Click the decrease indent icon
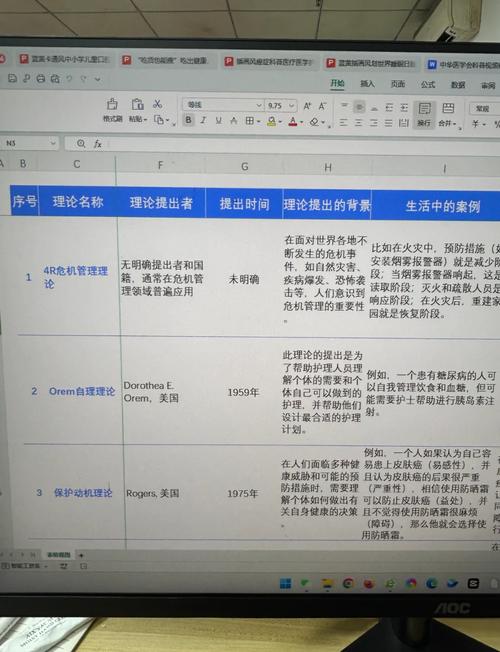The height and width of the screenshot is (652, 500). pos(389,108)
